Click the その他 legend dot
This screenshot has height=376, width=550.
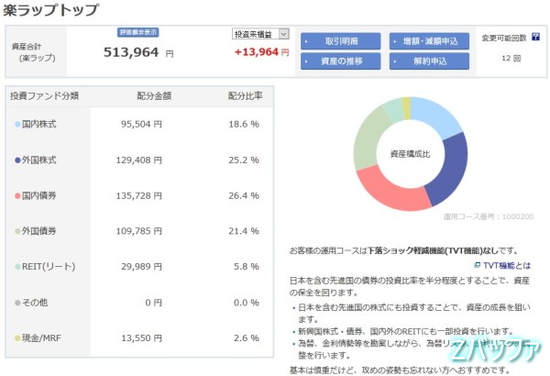pyautogui.click(x=18, y=303)
